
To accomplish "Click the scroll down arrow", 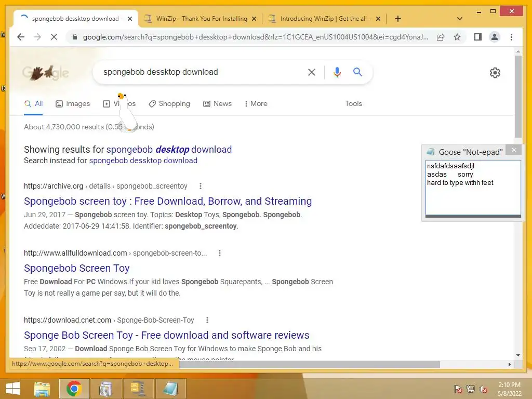I will click(x=518, y=355).
